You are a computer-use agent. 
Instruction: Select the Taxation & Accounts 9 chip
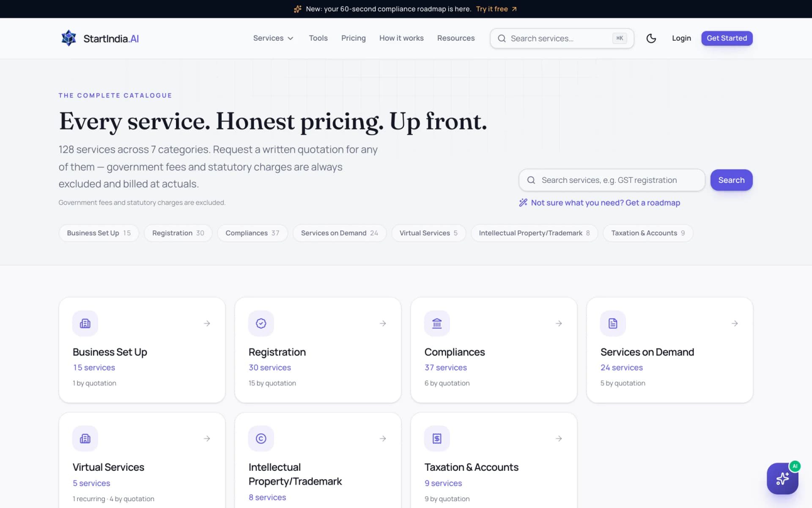(648, 233)
